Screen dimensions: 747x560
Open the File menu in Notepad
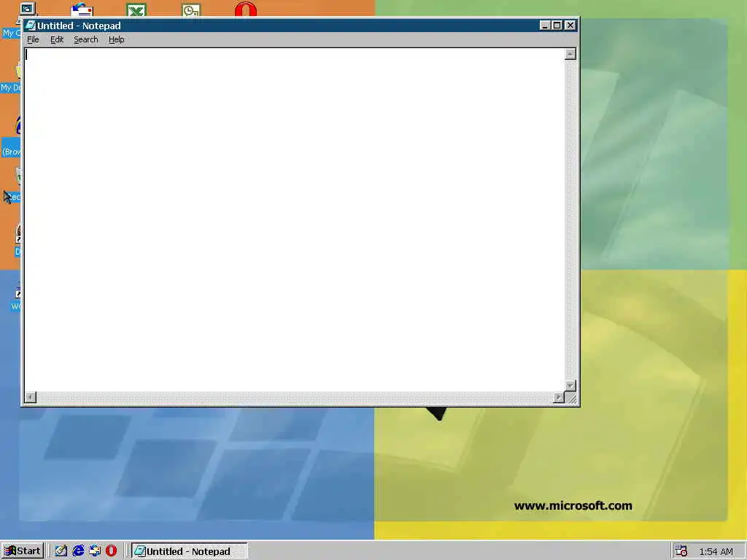tap(33, 39)
